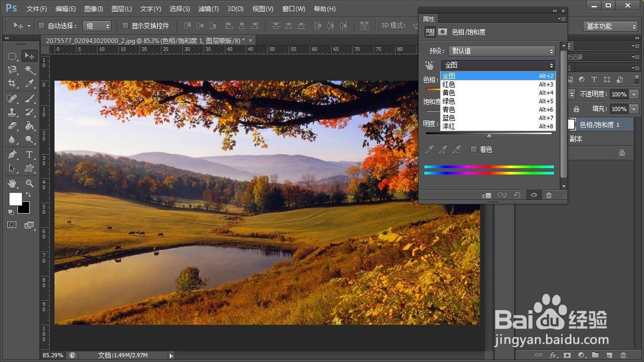Select the Paint Bucket tool
Viewport: 644px width, 362px height.
point(29,126)
